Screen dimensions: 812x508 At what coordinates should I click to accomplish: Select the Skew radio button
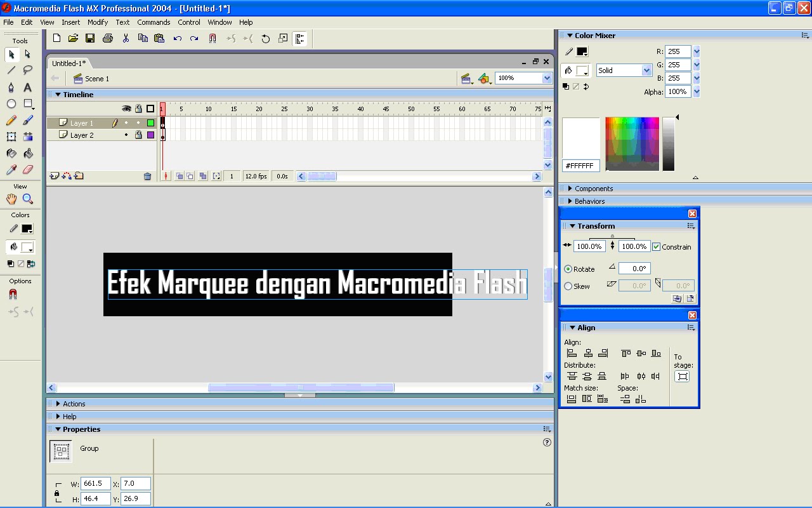point(568,286)
